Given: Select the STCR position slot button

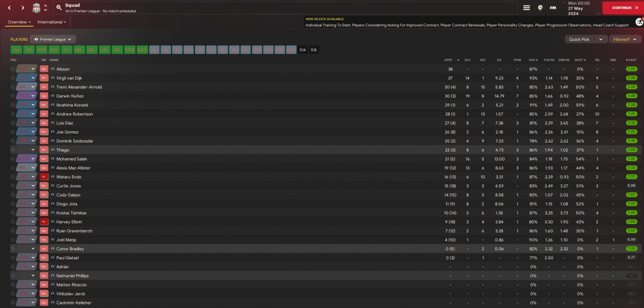Looking at the screenshot, I should pyautogui.click(x=130, y=50).
